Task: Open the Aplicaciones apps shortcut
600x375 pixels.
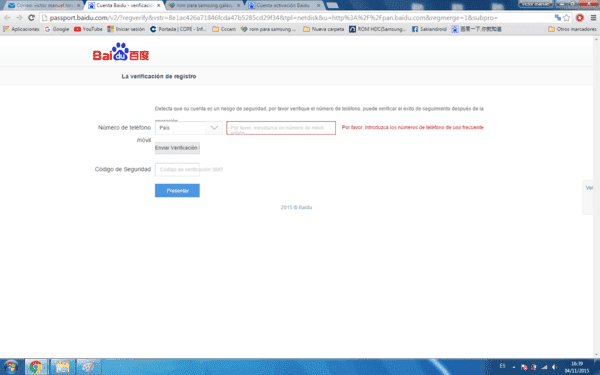Action: tap(21, 29)
